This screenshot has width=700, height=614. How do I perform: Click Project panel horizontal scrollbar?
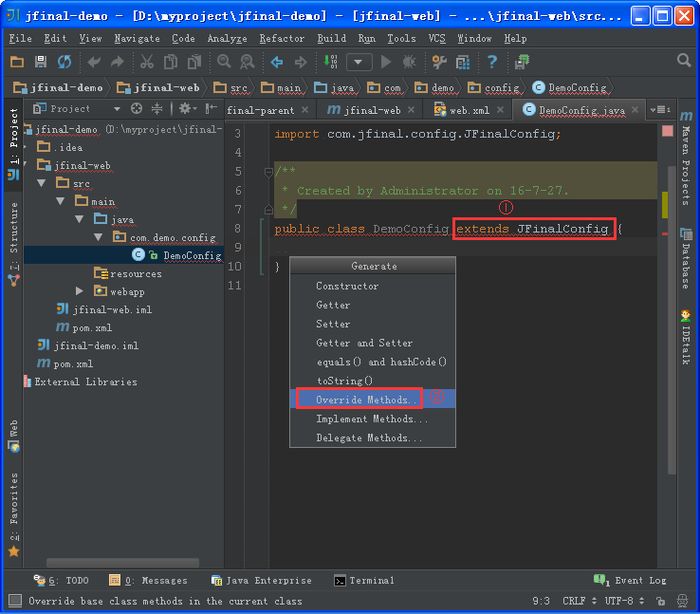pyautogui.click(x=123, y=562)
